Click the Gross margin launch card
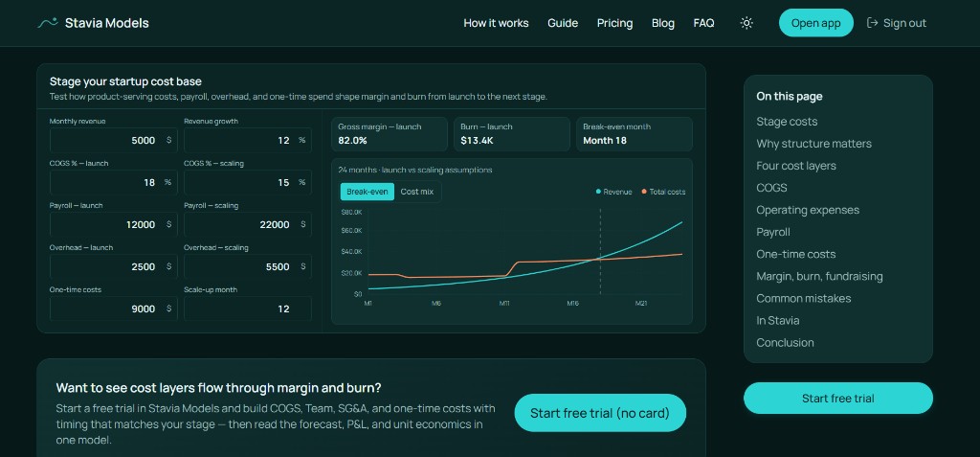Image resolution: width=980 pixels, height=457 pixels. (390, 134)
